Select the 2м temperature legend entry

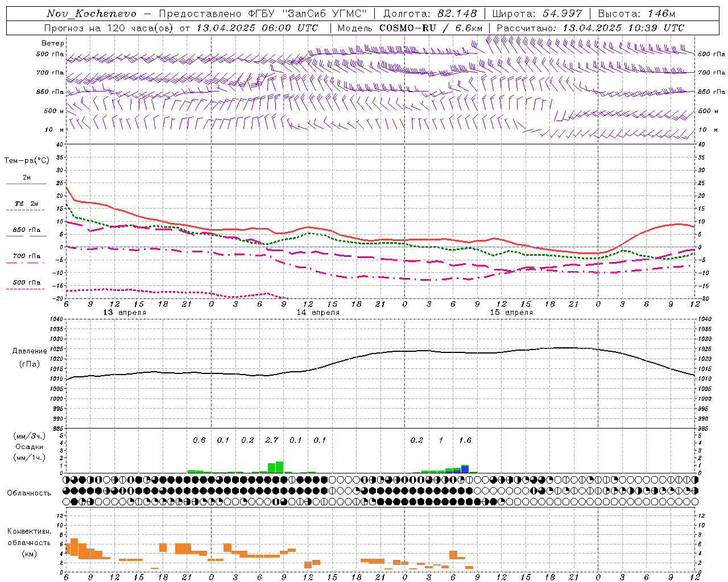26,178
